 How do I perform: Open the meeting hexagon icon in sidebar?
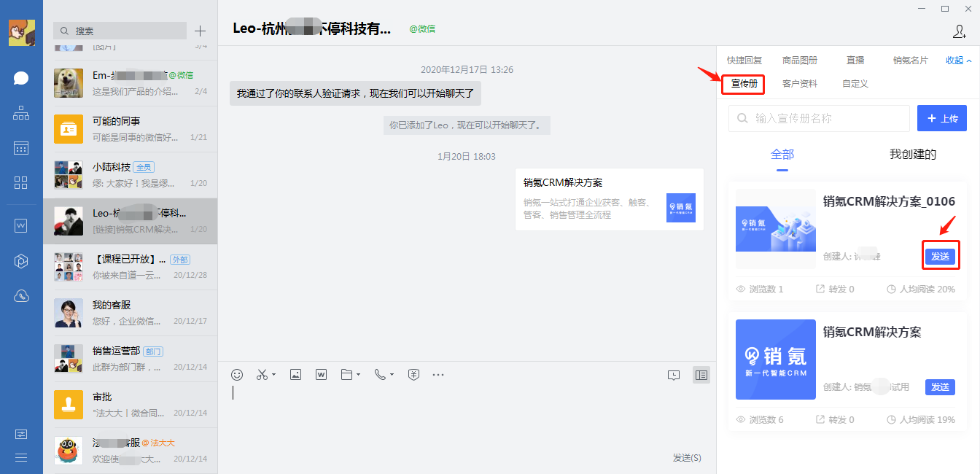pos(21,261)
